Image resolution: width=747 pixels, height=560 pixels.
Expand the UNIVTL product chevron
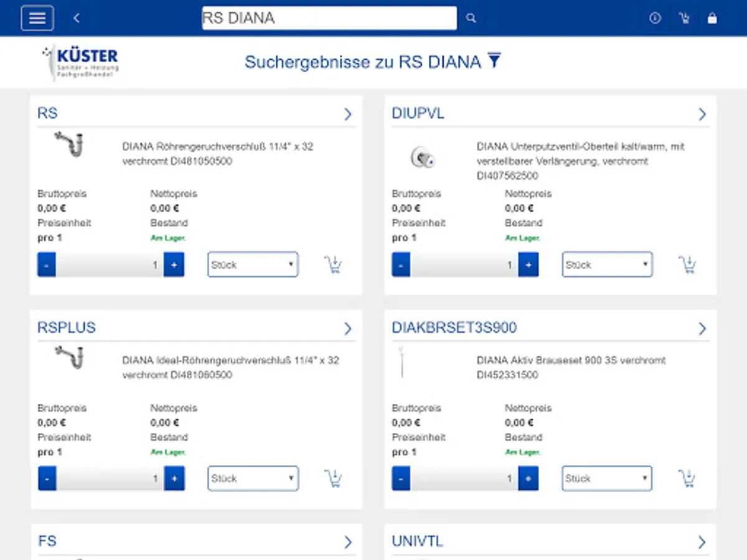[x=702, y=542]
